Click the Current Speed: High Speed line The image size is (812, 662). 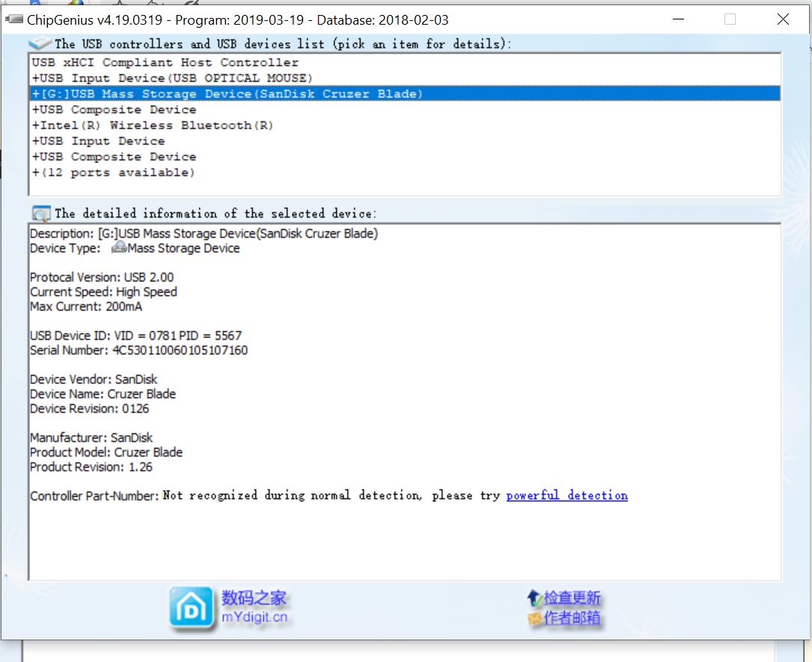103,292
